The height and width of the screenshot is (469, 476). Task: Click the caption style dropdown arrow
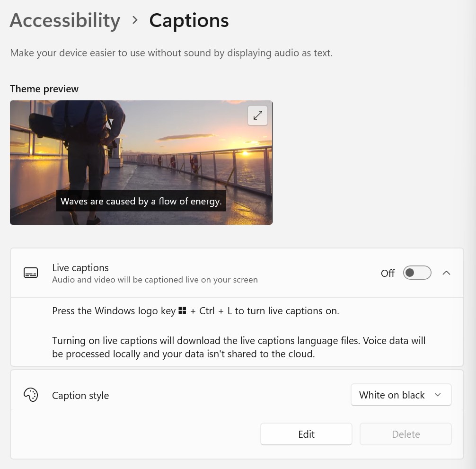point(438,395)
